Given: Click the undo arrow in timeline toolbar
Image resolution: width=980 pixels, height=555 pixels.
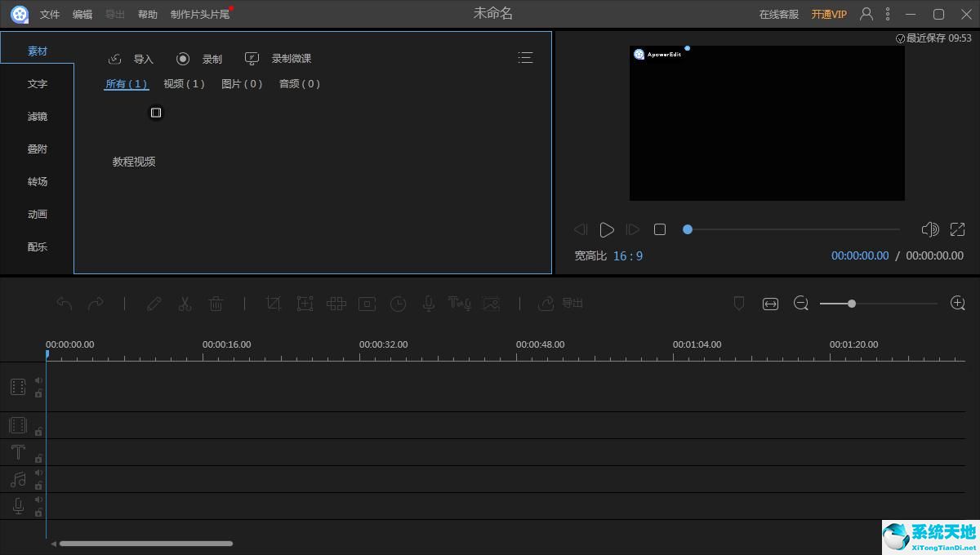Looking at the screenshot, I should [65, 304].
